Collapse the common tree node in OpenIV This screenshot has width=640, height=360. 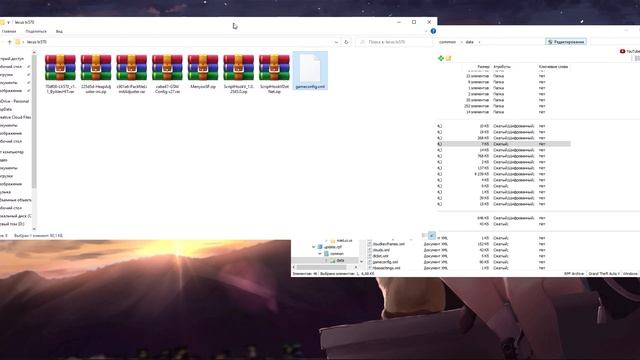320,253
